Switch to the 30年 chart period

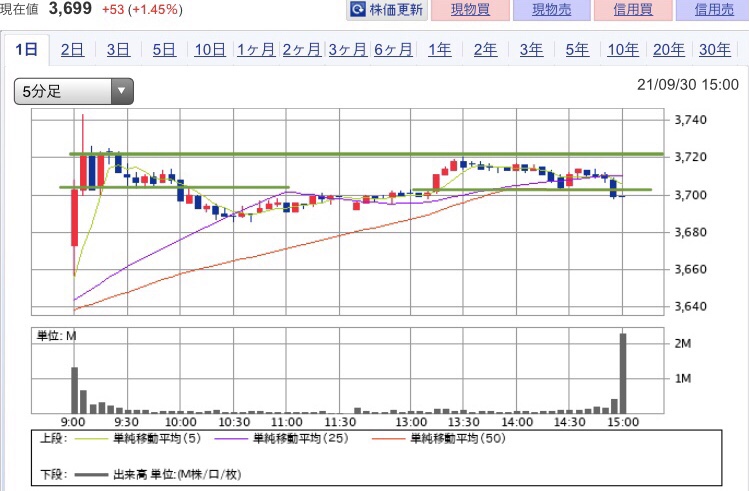(x=715, y=50)
